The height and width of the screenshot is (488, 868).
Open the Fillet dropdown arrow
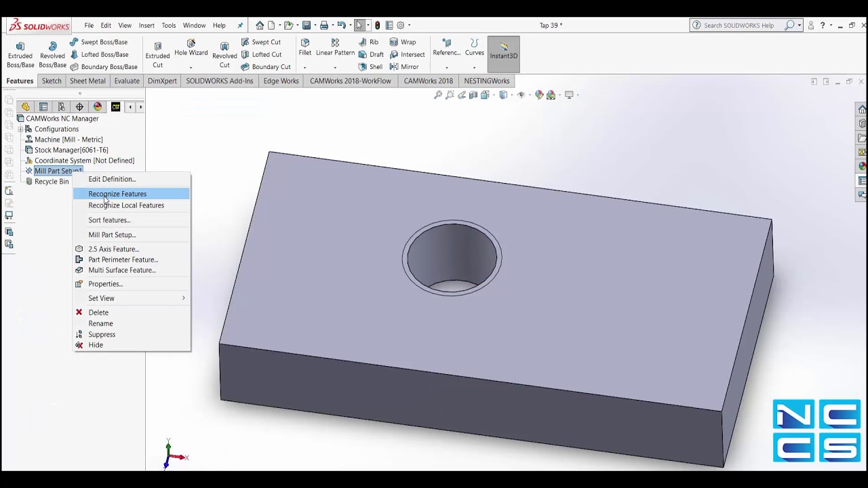tap(304, 67)
